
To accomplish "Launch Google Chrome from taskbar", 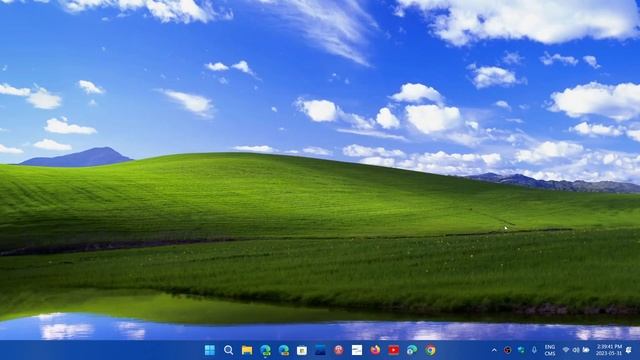I will (430, 350).
